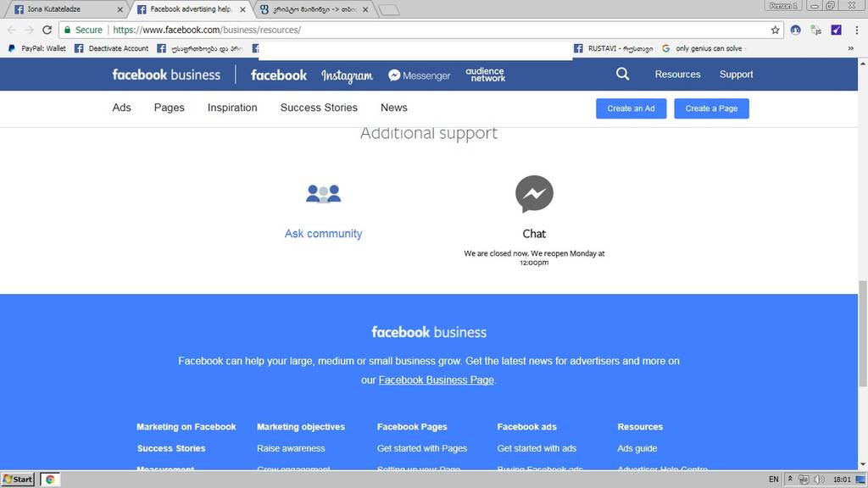Open the Audience Network logo link

486,75
